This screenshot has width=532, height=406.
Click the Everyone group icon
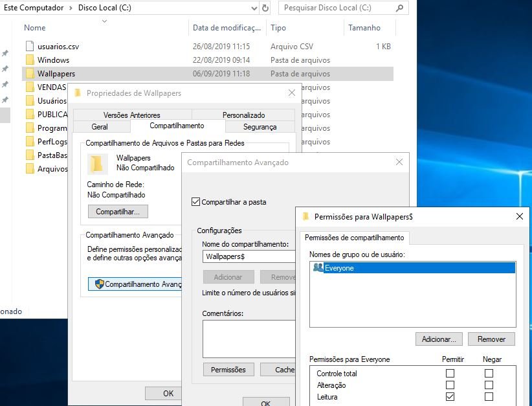318,267
